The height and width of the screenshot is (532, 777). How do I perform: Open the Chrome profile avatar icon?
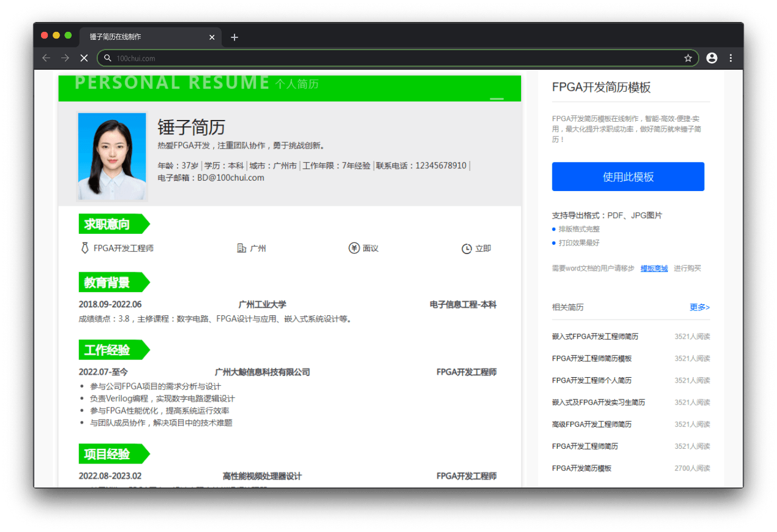(711, 58)
